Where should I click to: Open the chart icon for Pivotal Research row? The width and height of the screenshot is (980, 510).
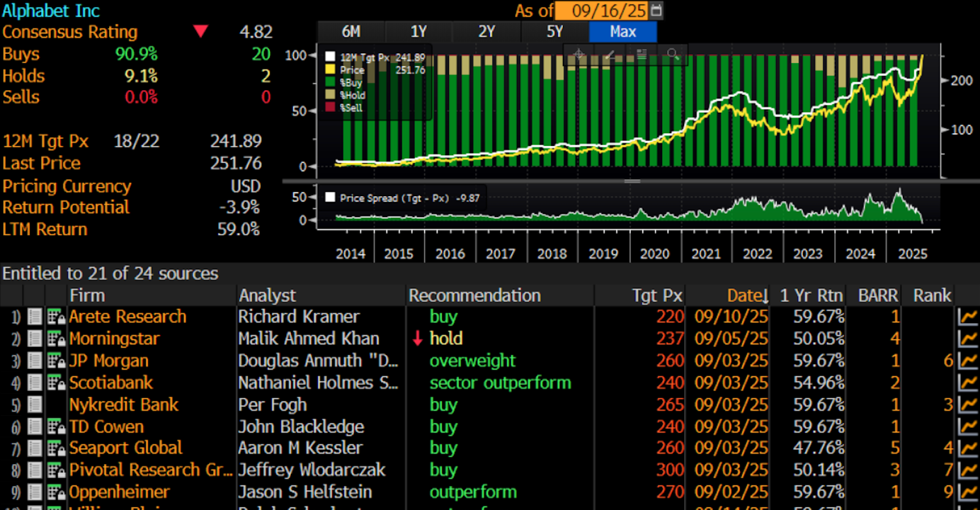pos(968,470)
